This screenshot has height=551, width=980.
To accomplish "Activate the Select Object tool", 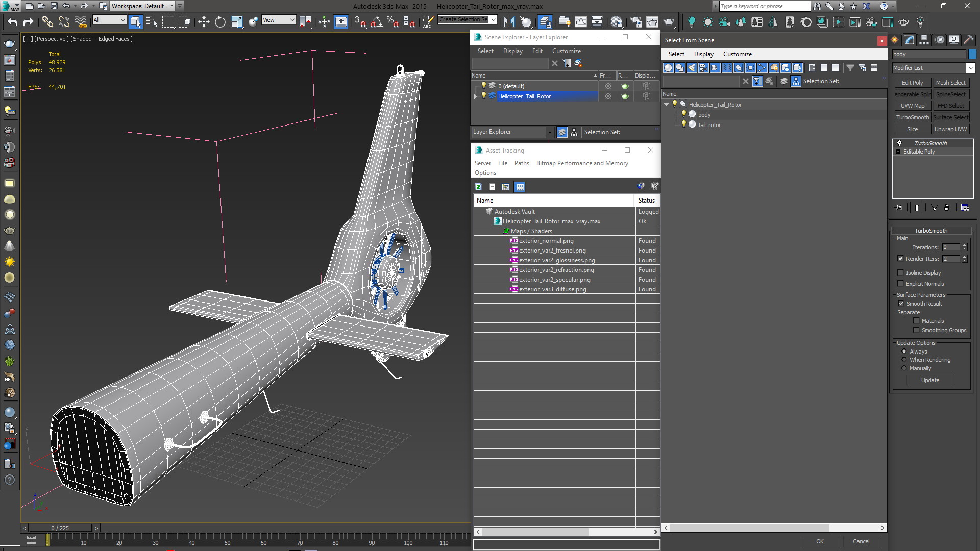I will (x=135, y=21).
